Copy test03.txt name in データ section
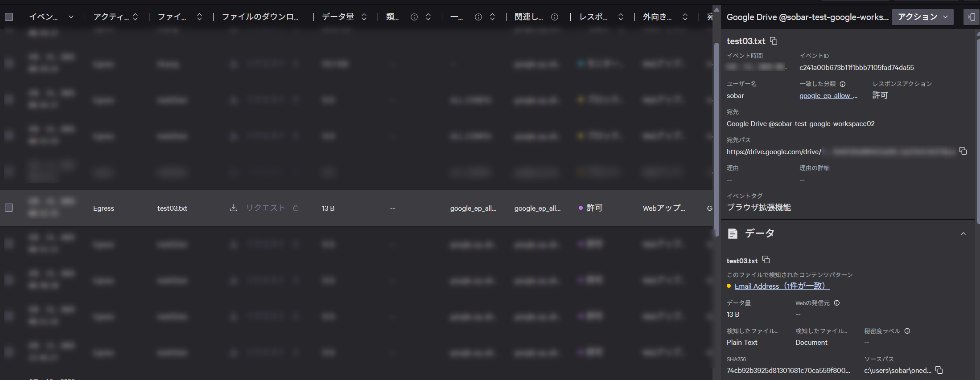Viewport: 980px width, 380px height. coord(766,260)
